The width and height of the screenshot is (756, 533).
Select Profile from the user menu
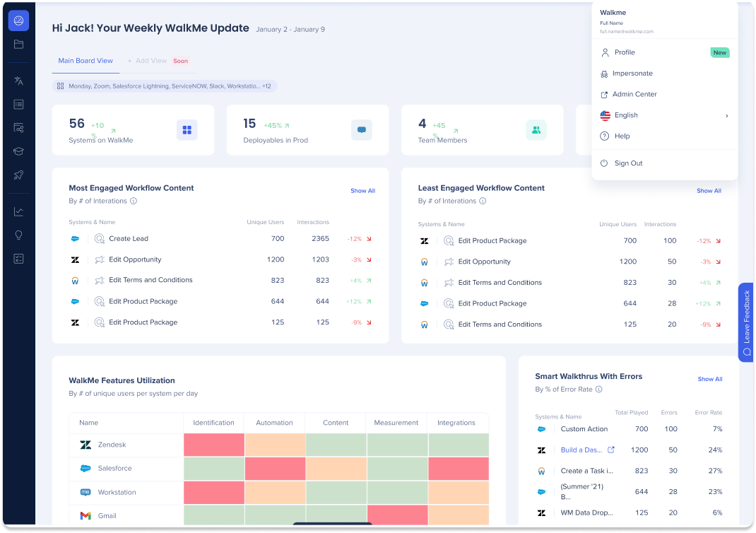pyautogui.click(x=625, y=52)
